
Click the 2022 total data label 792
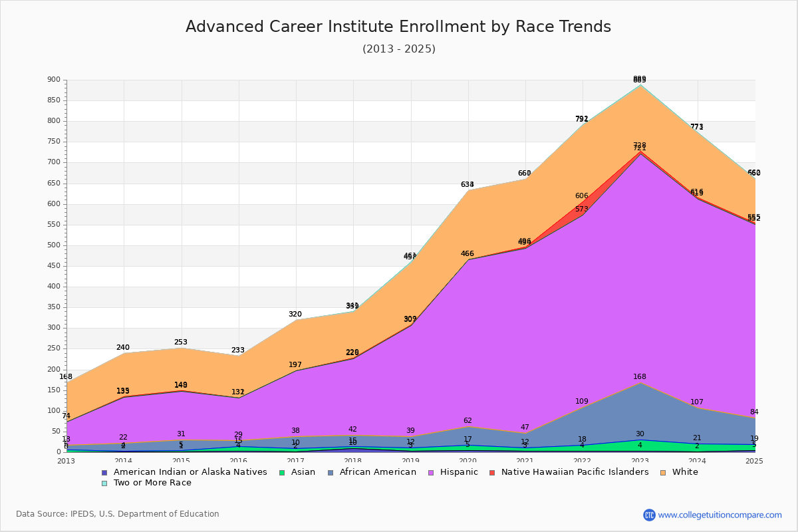[x=582, y=119]
